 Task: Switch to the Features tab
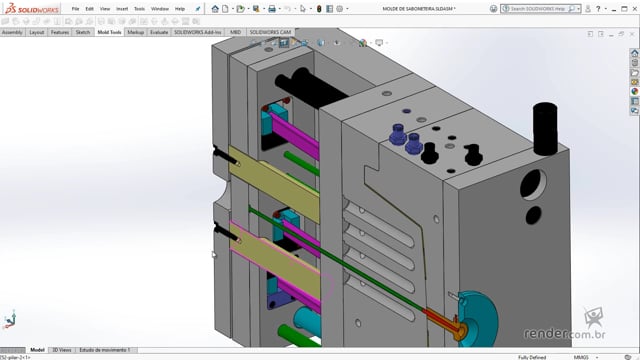pyautogui.click(x=60, y=32)
